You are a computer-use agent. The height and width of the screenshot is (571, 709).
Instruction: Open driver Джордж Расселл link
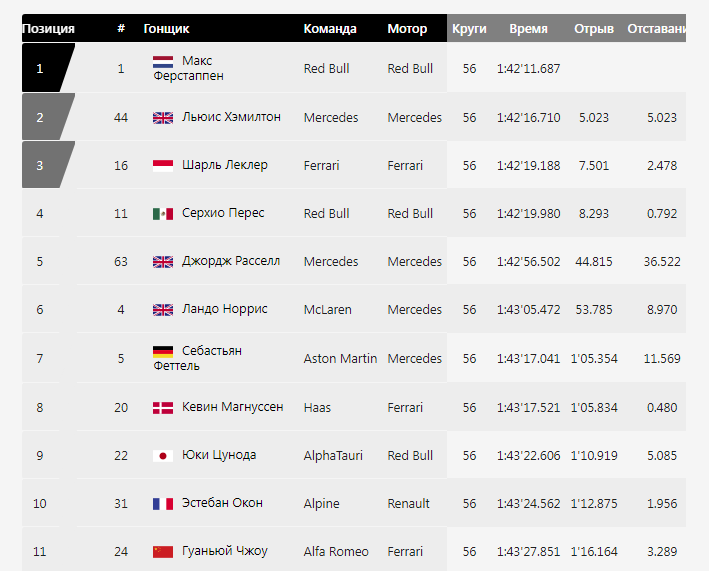[230, 262]
